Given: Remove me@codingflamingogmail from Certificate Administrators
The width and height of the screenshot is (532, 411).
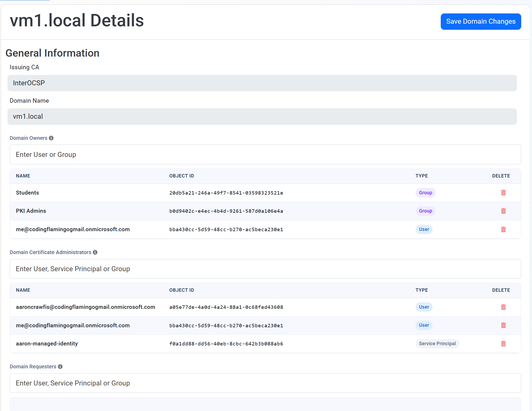Looking at the screenshot, I should coord(503,325).
